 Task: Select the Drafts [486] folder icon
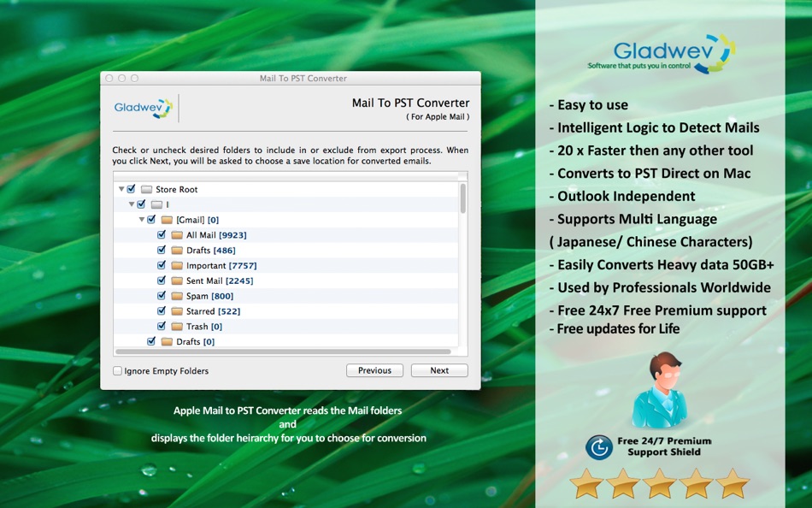177,251
